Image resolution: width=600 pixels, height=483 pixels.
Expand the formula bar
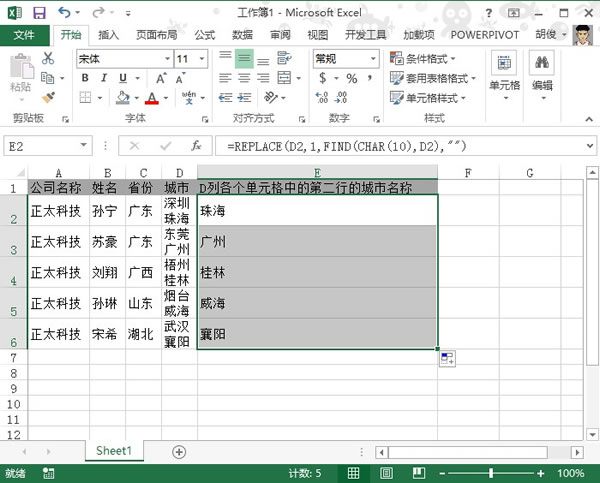[590, 146]
